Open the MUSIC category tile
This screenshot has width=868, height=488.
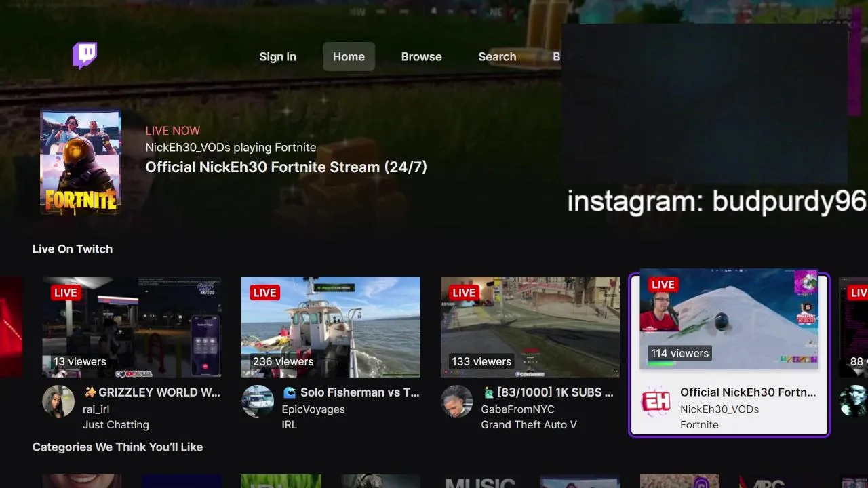coord(480,482)
